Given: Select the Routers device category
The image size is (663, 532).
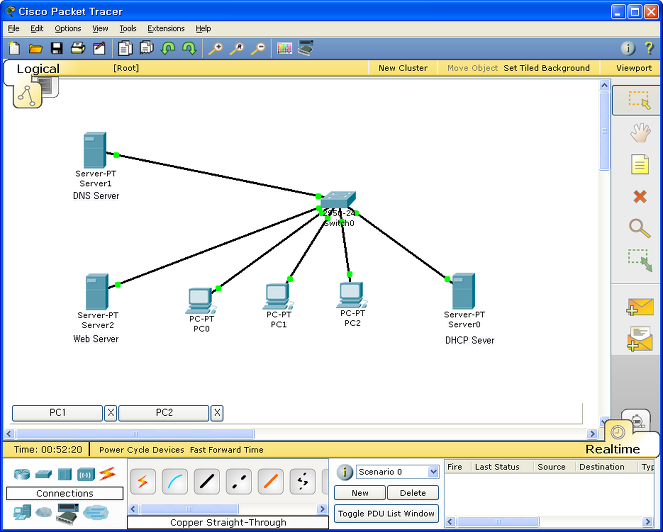Looking at the screenshot, I should 22,474.
